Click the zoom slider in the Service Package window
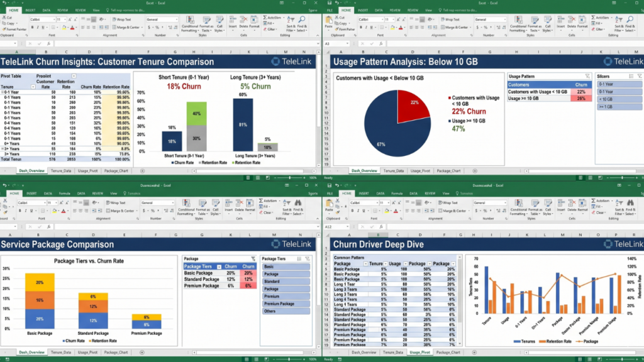Image resolution: width=644 pixels, height=362 pixels. click(x=289, y=359)
